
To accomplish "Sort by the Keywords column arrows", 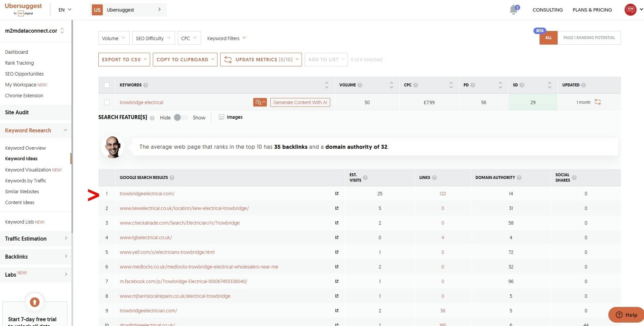I will tap(327, 85).
